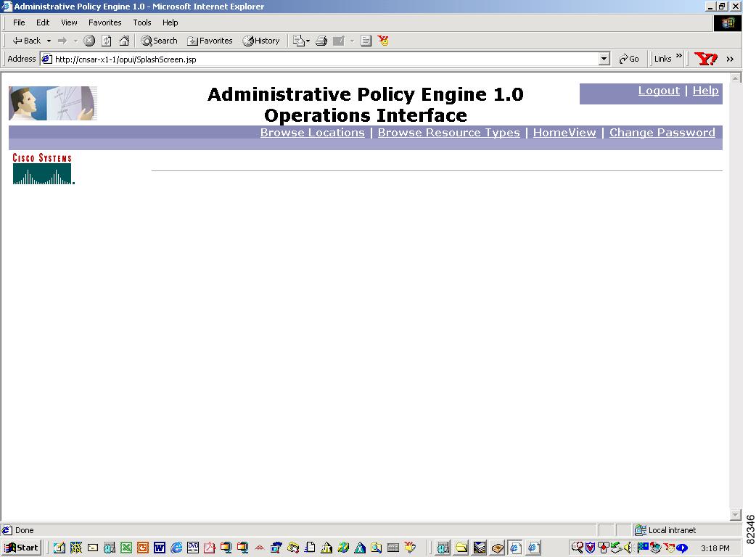Click the Discuss icon in the toolbar
The width and height of the screenshot is (756, 557).
coord(366,41)
